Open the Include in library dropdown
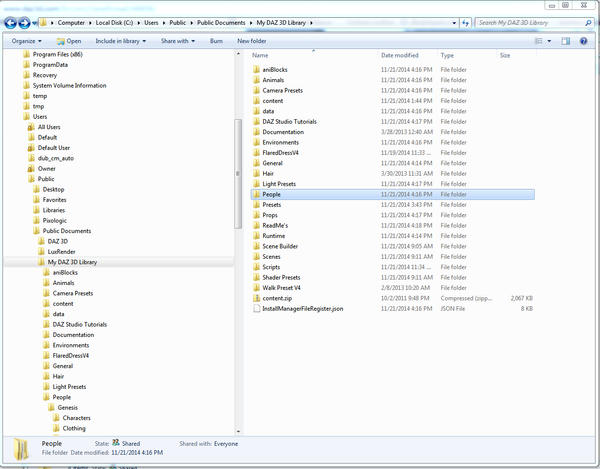Viewport: 600px width, 469px height. [121, 41]
